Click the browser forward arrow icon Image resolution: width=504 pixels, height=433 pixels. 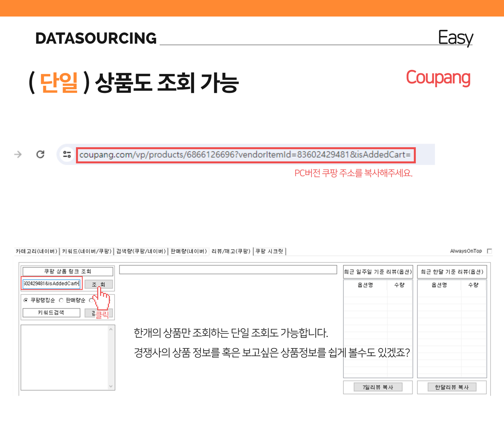click(18, 154)
